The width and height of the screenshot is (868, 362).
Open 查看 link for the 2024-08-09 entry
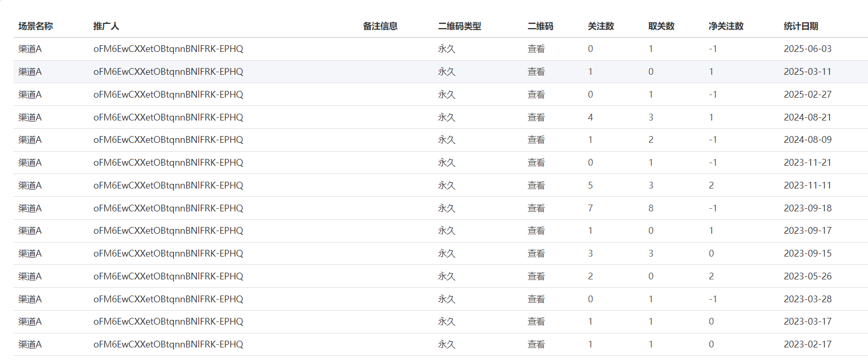536,140
